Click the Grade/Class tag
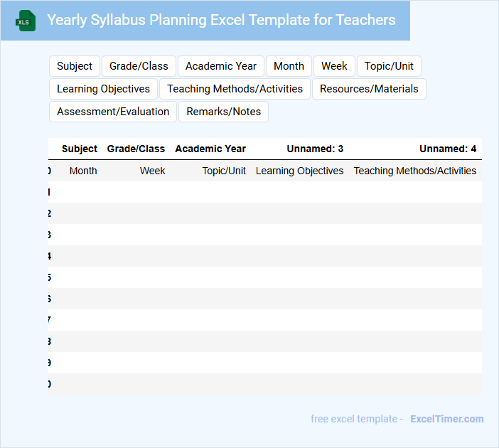This screenshot has width=499, height=448. pyautogui.click(x=139, y=66)
